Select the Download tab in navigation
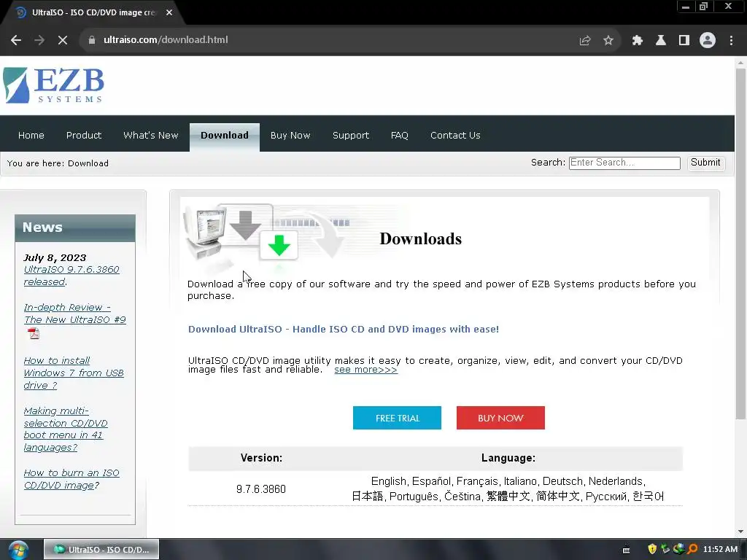747x560 pixels. click(x=225, y=136)
